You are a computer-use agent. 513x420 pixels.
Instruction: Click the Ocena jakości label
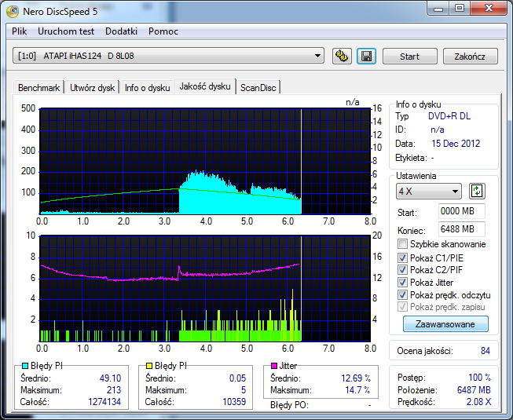(425, 351)
